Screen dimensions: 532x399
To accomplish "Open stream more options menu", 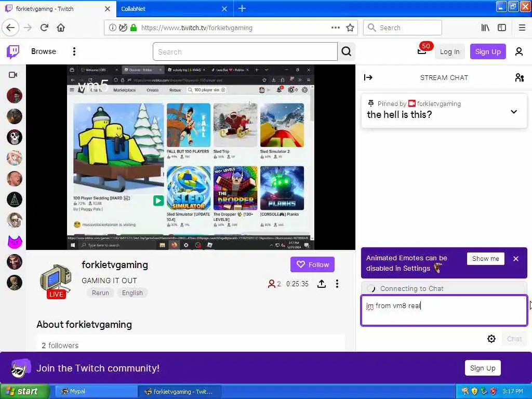I will (337, 284).
